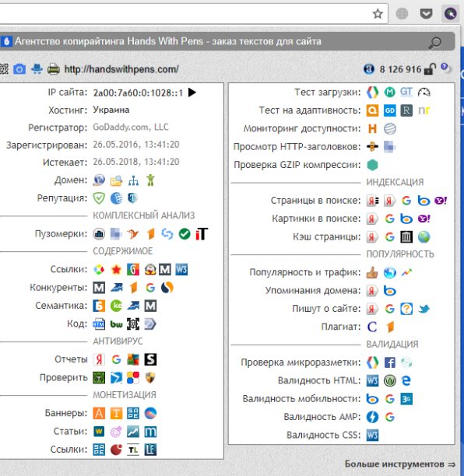
Task: Click the green hexagon GZIP check icon
Action: click(x=372, y=165)
